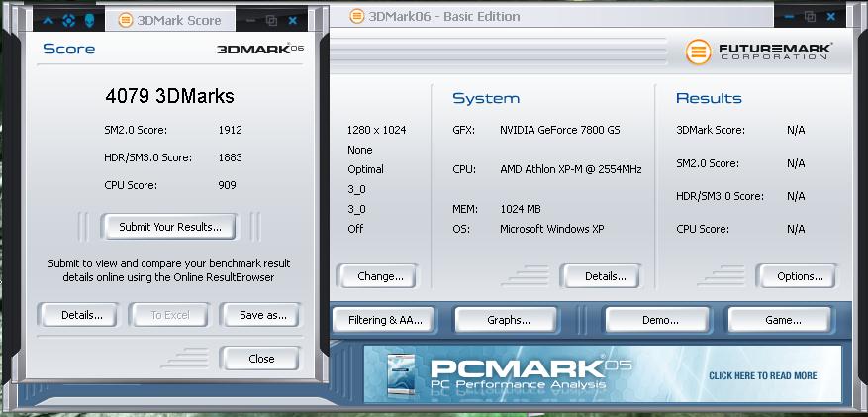The image size is (868, 417).
Task: Open the Graphs button
Action: 506,320
